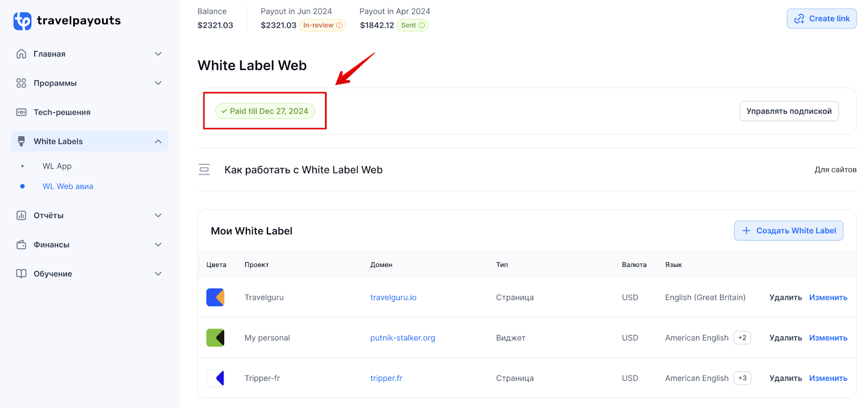Expand the Финансы menu chevron
The height and width of the screenshot is (408, 868).
[x=158, y=245]
